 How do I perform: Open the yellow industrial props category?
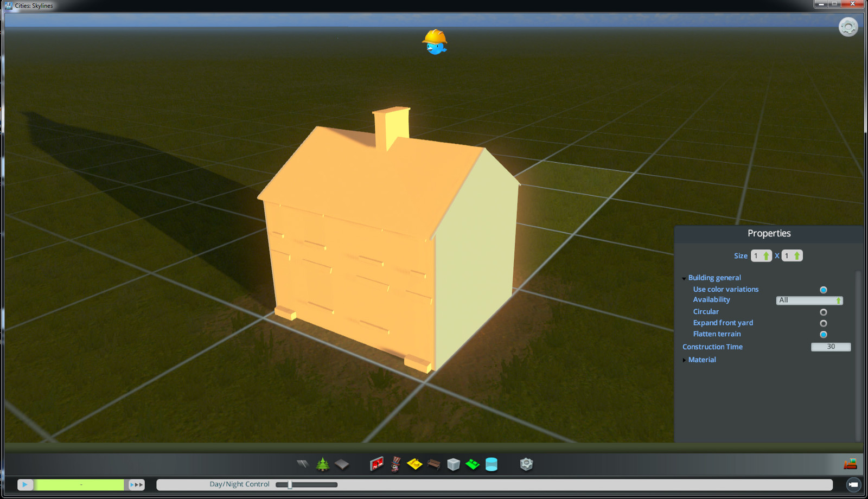tap(414, 464)
